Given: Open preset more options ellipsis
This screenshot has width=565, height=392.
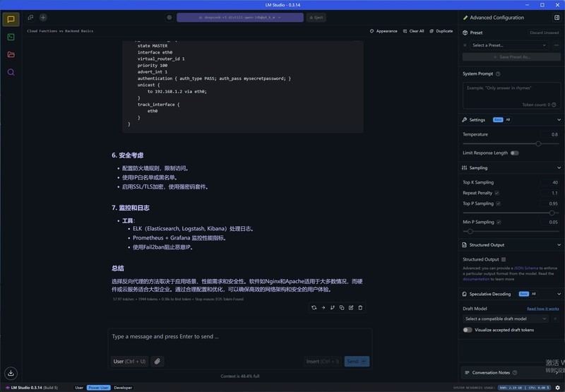Looking at the screenshot, I should click(557, 45).
